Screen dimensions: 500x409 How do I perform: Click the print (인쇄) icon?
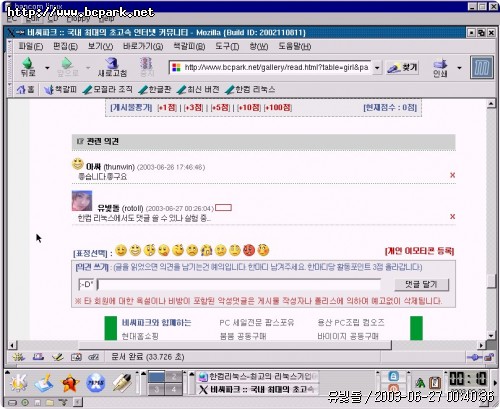click(x=440, y=68)
